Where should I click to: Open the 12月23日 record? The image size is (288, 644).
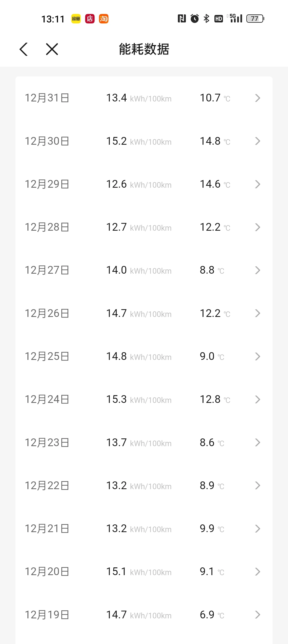click(144, 442)
